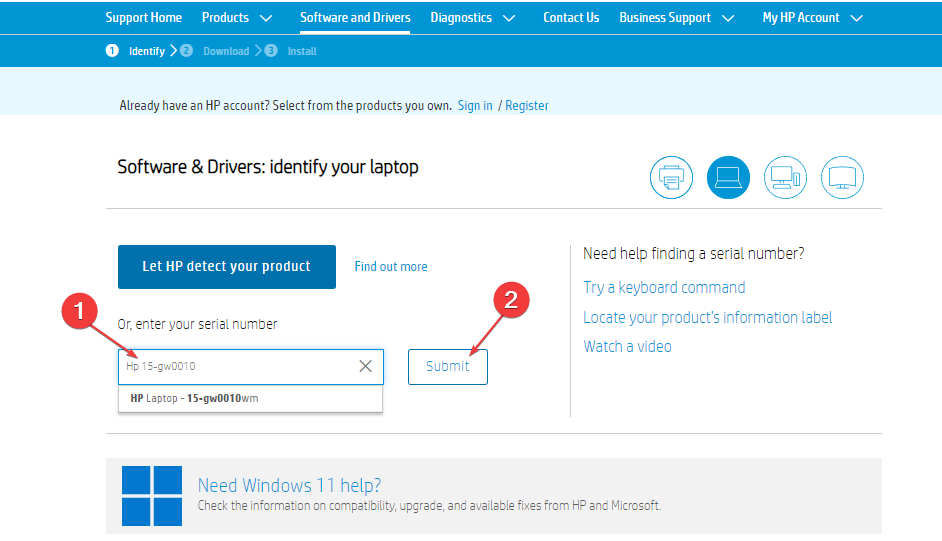This screenshot has width=942, height=541.
Task: Open Try a keyboard command link
Action: point(664,288)
